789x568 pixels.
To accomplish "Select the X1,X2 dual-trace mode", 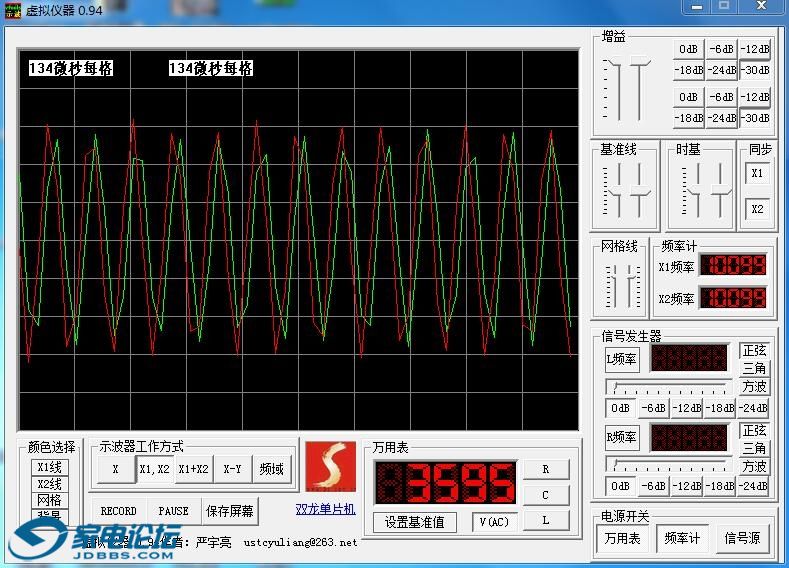I will pos(154,469).
